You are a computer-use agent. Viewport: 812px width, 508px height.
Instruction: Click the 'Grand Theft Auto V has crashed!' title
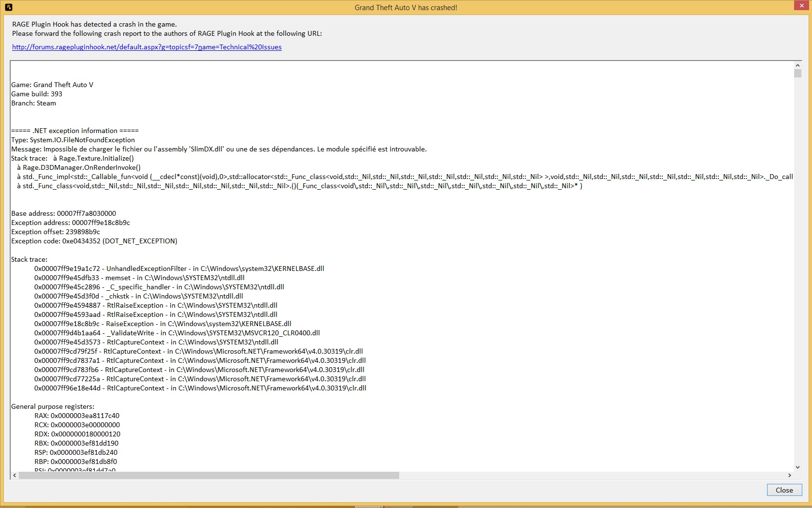(x=406, y=7)
